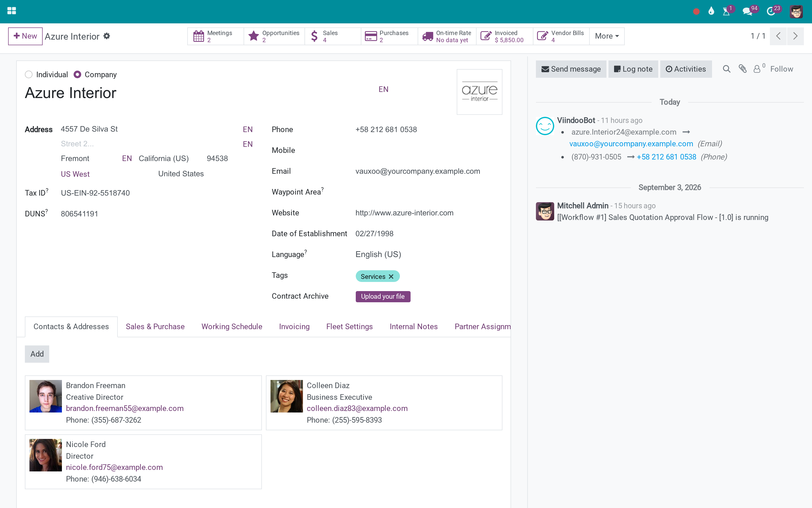This screenshot has height=508, width=812.
Task: Open the activities clock icon in top bar
Action: [x=771, y=11]
